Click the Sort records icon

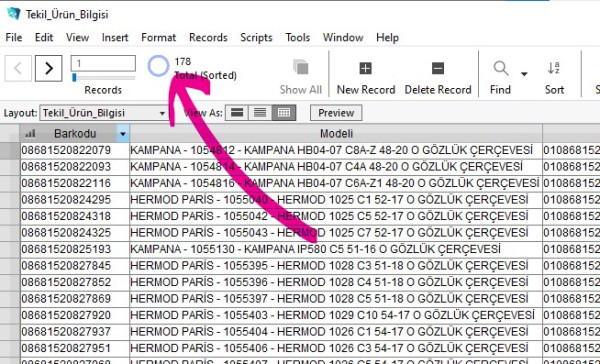coord(554,68)
